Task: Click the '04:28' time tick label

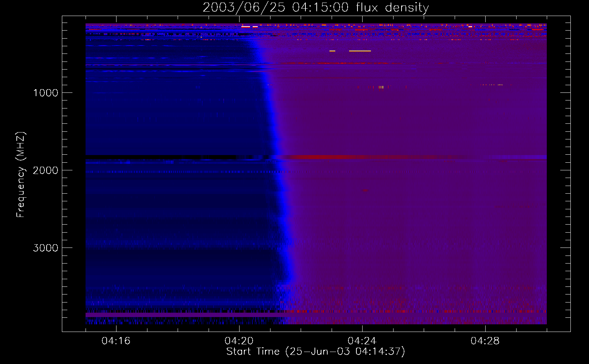Action: pos(485,341)
